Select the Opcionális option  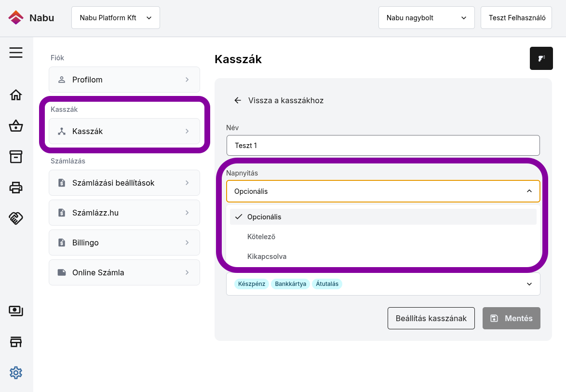383,217
